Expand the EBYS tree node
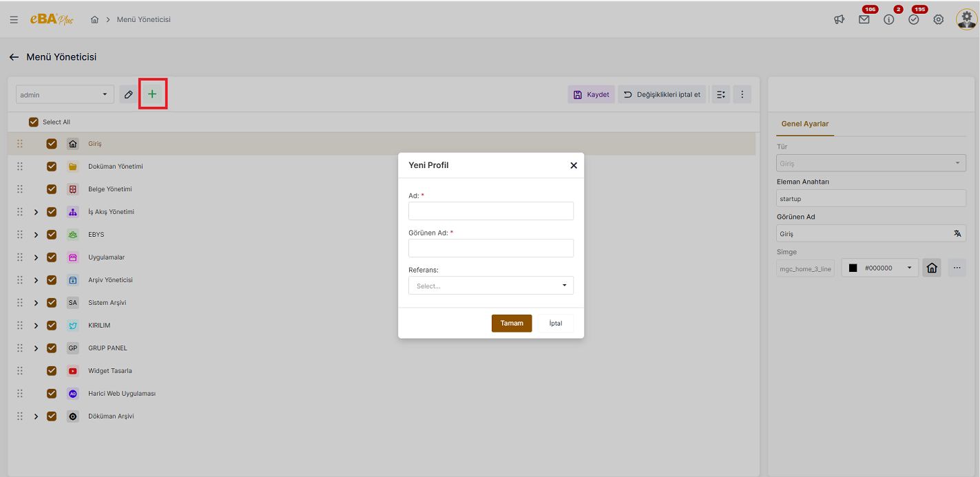The height and width of the screenshot is (477, 980). pyautogui.click(x=36, y=235)
